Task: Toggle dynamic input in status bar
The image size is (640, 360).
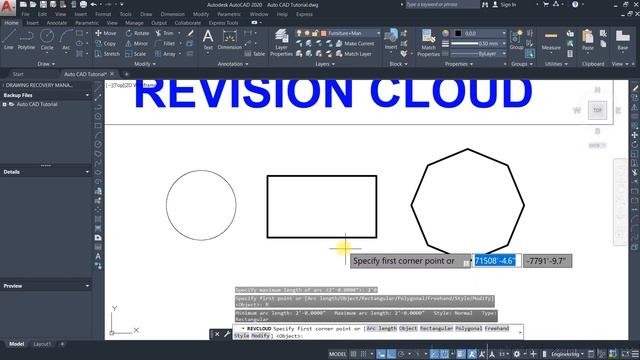Action: [381, 354]
